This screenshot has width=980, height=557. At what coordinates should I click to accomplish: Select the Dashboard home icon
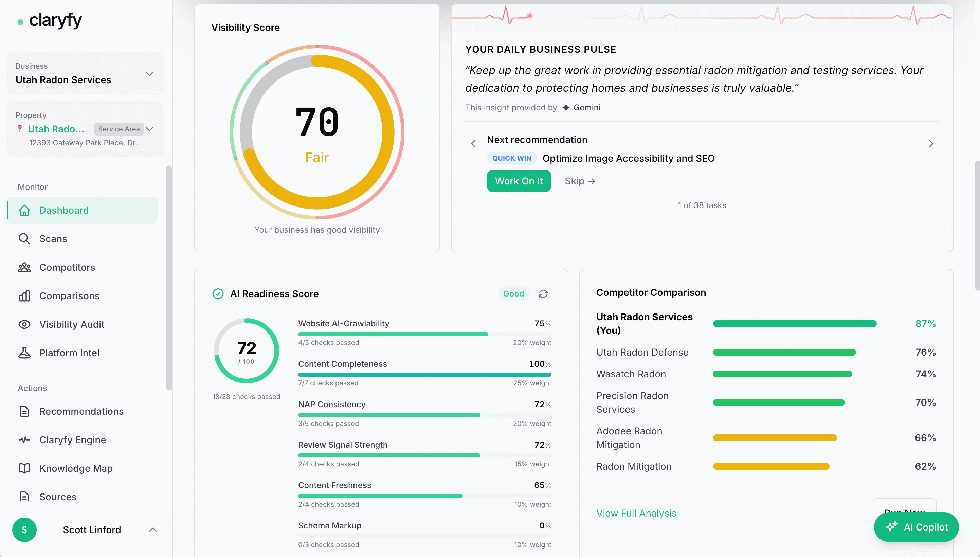(24, 210)
